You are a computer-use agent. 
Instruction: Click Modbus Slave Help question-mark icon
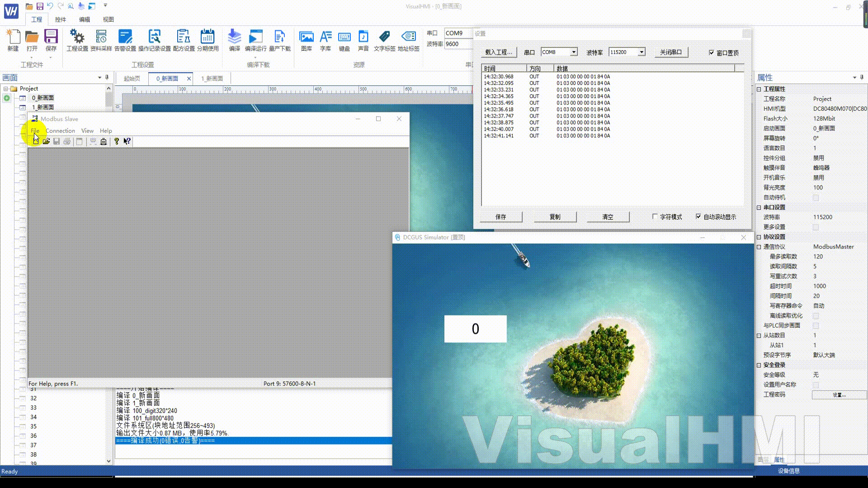tap(117, 141)
